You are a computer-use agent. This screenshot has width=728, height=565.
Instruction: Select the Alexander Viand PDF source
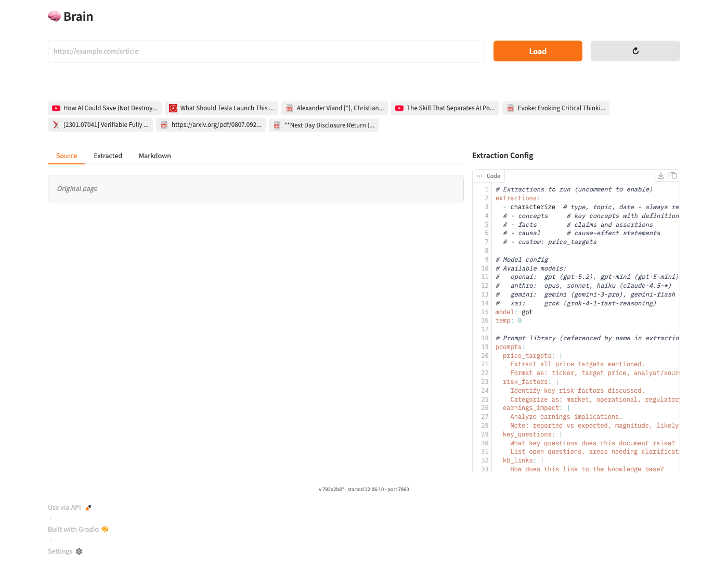click(x=334, y=108)
